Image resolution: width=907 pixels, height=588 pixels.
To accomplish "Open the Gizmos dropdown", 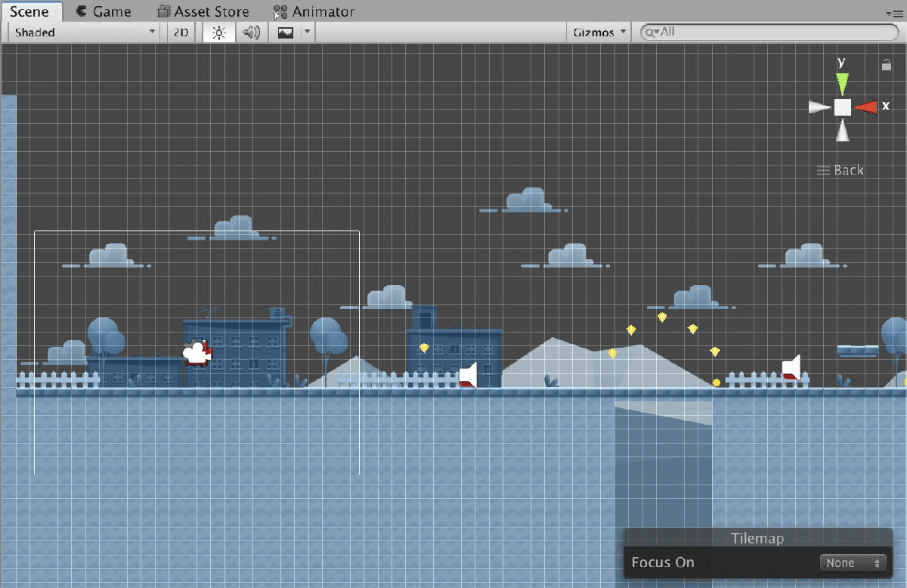I will 598,32.
